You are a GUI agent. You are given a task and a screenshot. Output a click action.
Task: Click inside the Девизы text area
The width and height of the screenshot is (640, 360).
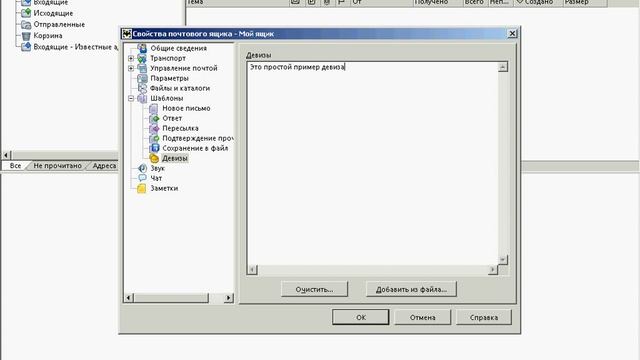372,163
